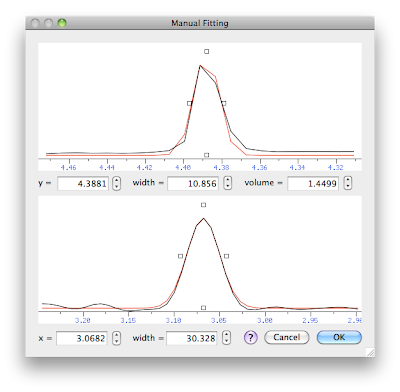This screenshot has width=400, height=392.
Task: Select left width handle on upper plot peak
Action: [189, 103]
